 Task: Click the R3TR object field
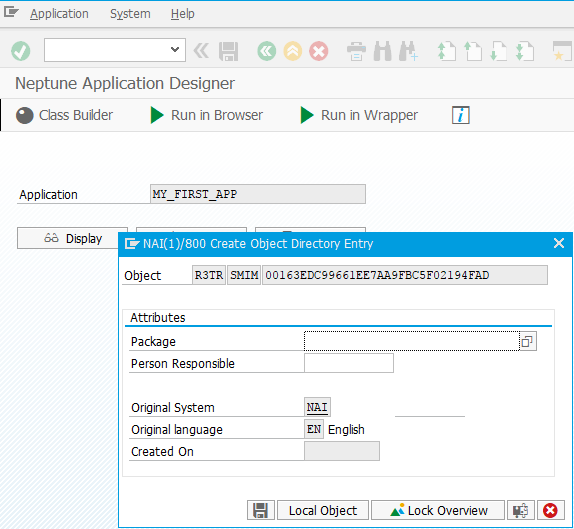209,275
